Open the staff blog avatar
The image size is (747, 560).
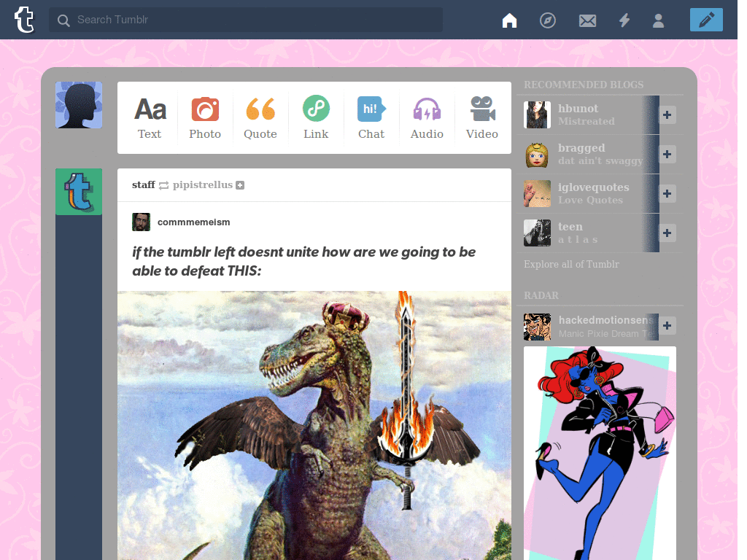[x=79, y=192]
